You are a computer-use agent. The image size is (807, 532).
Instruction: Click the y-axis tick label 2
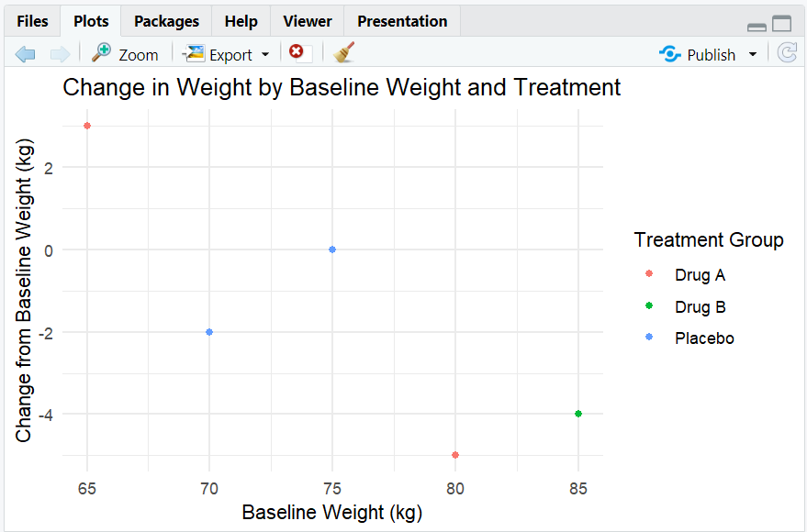49,168
